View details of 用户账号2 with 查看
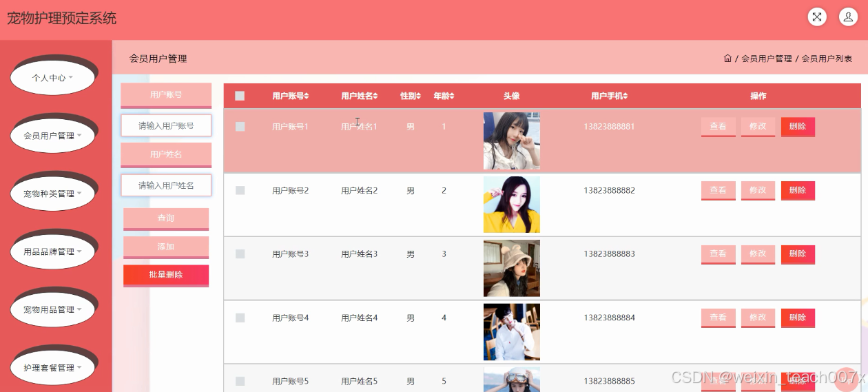The height and width of the screenshot is (392, 868). click(x=719, y=190)
